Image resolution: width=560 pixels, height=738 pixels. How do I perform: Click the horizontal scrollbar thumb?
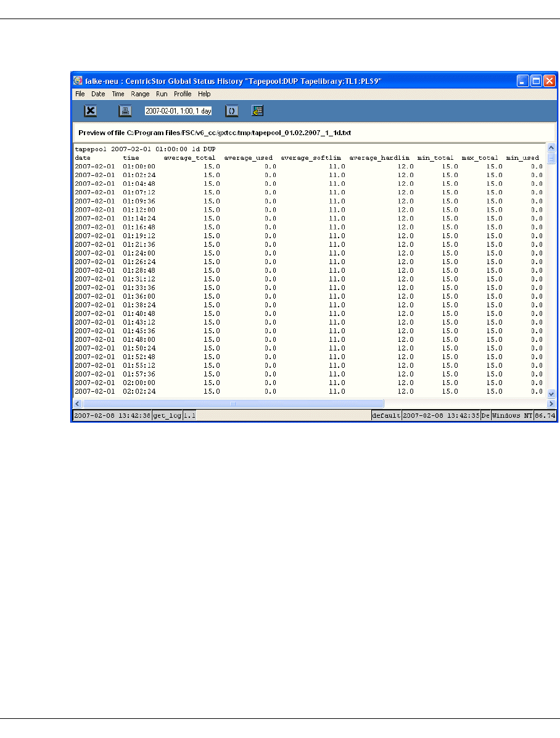coord(233,404)
